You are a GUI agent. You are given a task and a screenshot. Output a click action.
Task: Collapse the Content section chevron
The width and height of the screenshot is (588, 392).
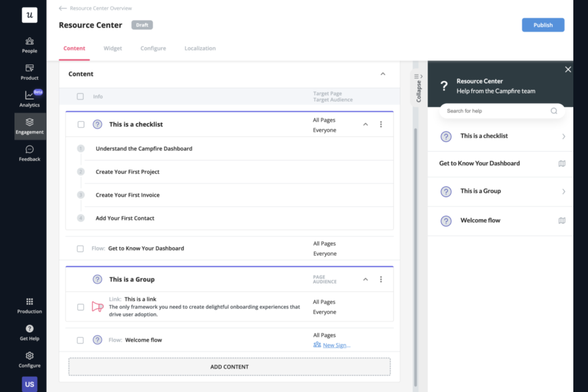pos(383,74)
